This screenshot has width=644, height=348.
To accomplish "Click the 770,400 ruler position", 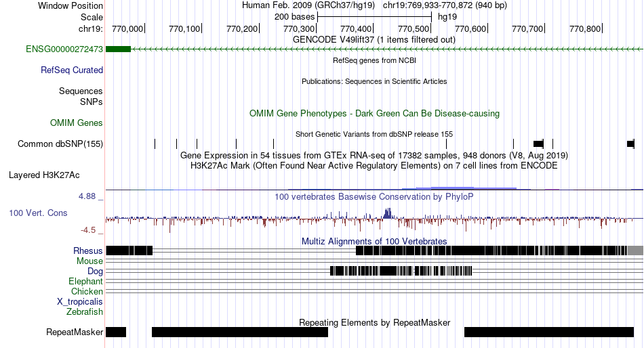I will click(x=357, y=28).
